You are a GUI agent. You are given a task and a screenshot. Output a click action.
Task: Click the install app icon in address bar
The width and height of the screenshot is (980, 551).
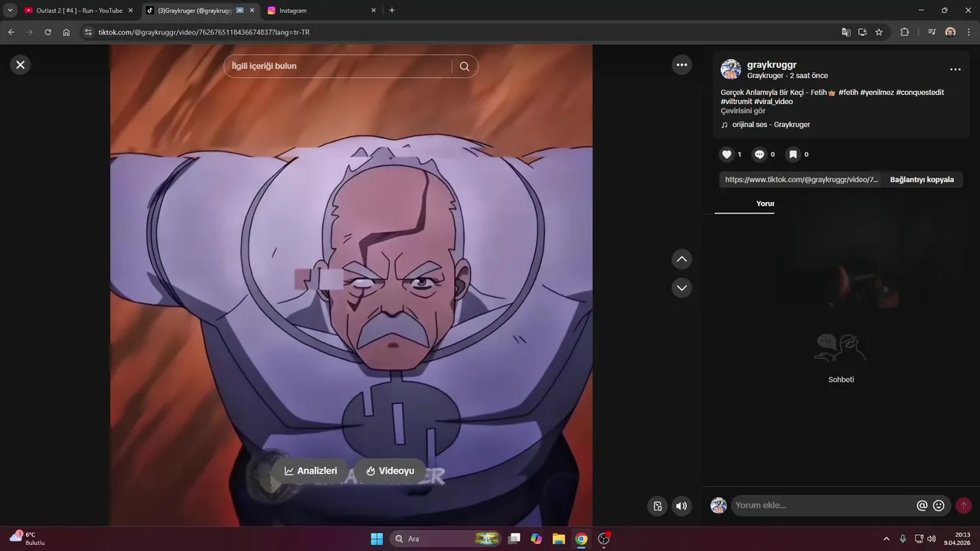pyautogui.click(x=862, y=32)
